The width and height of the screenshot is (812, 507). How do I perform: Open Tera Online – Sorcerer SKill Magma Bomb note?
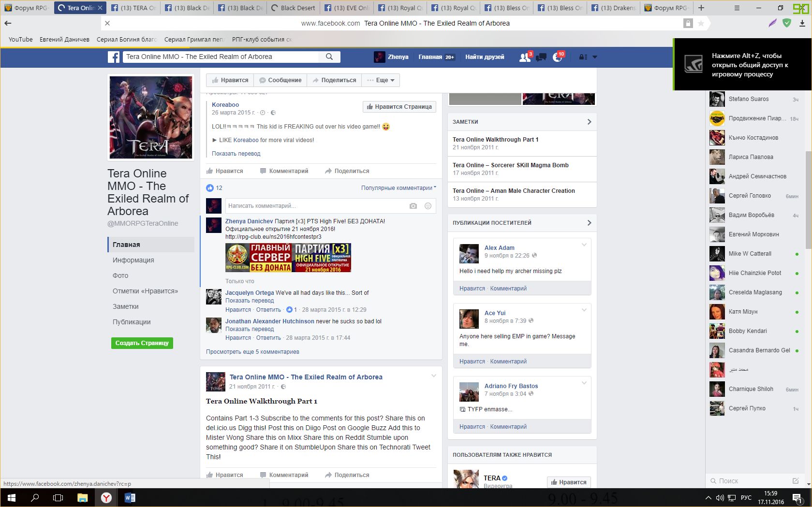511,165
